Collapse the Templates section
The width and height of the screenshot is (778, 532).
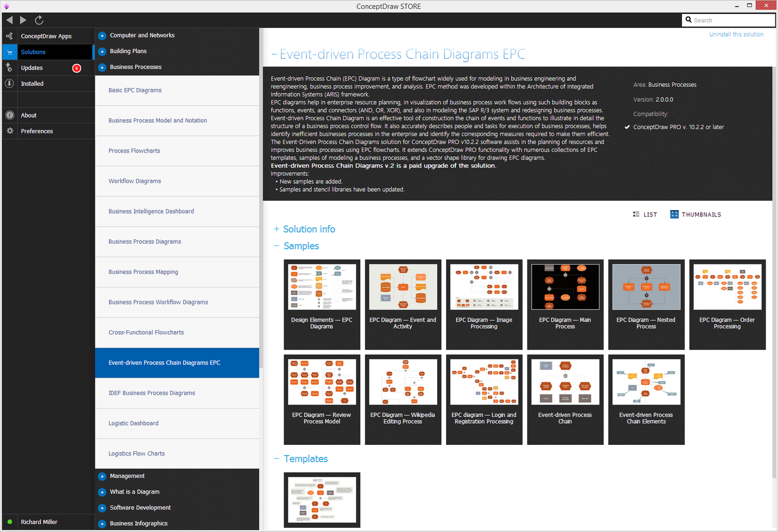coord(276,459)
